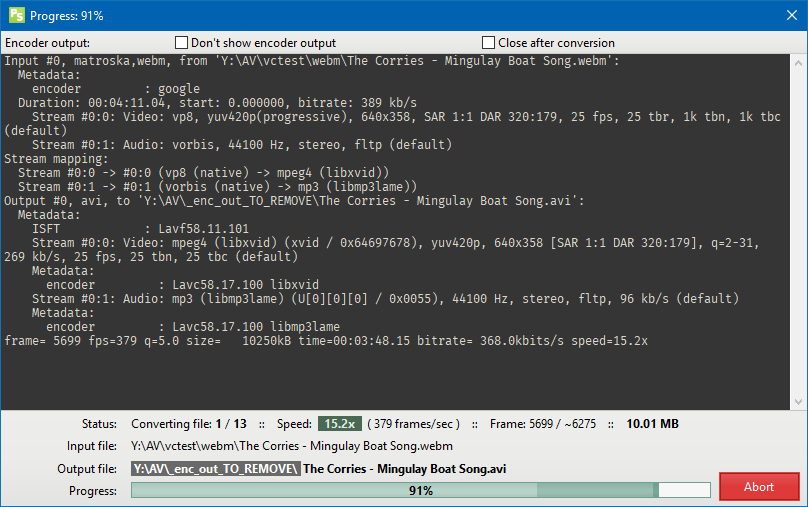Click the green 15.2x speed badge
Viewport: 808px width, 507px height.
point(339,424)
